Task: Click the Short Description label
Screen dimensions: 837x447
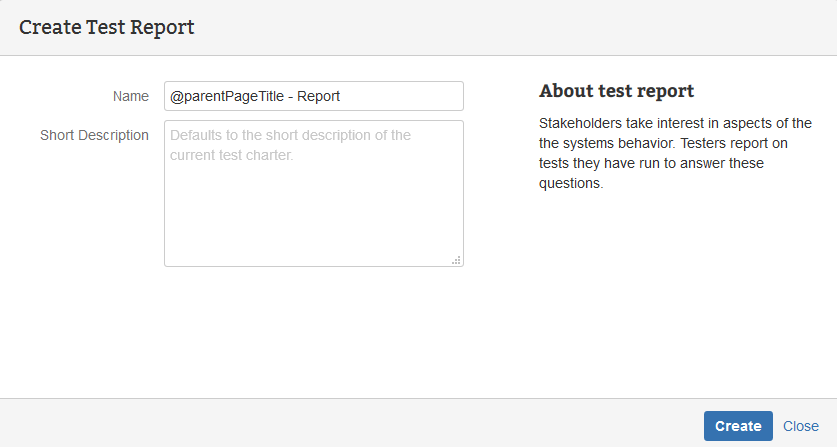Action: pyautogui.click(x=94, y=135)
